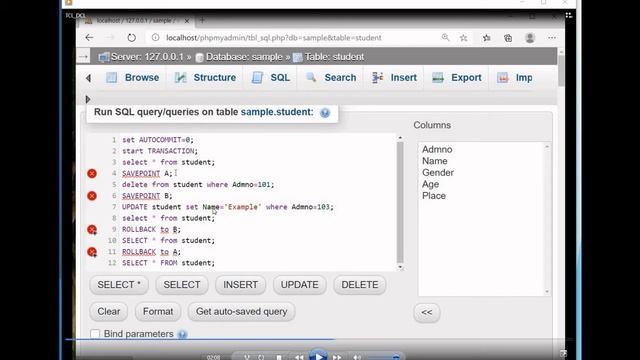Click the UPDATE button

(x=300, y=285)
